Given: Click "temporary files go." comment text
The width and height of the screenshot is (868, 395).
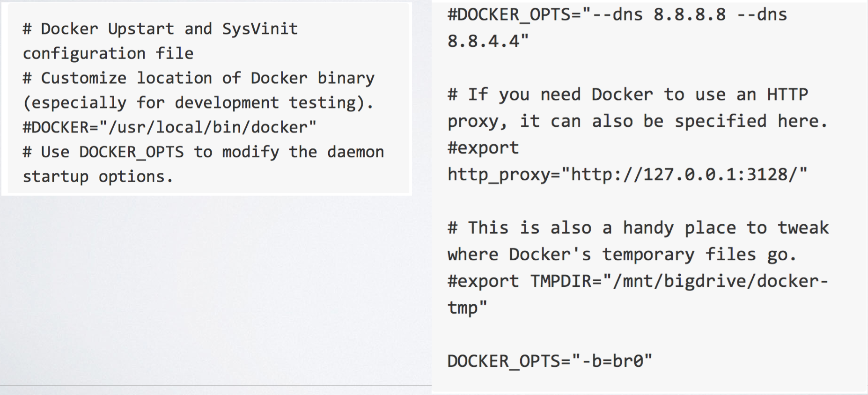Looking at the screenshot, I should [x=699, y=255].
